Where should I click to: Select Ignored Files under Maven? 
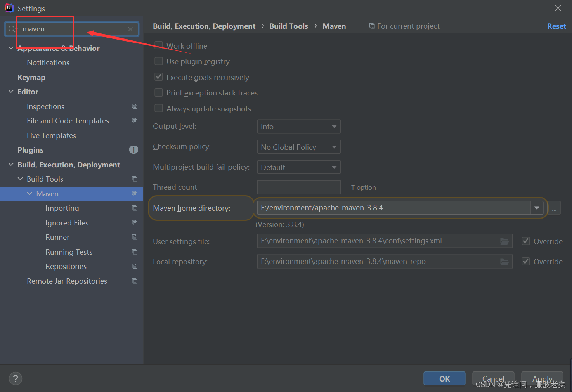point(67,223)
